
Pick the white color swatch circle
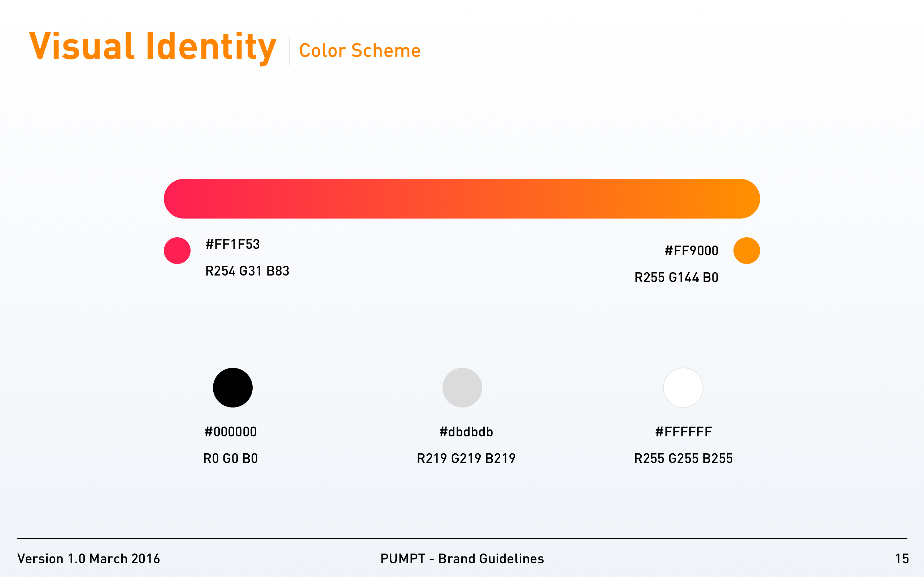pyautogui.click(x=683, y=388)
